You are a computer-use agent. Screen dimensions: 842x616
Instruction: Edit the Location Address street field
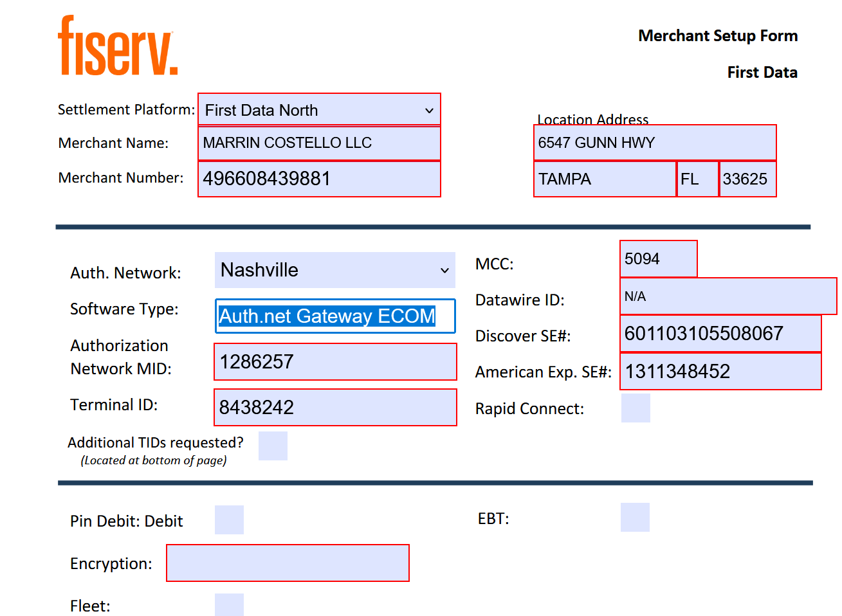655,143
